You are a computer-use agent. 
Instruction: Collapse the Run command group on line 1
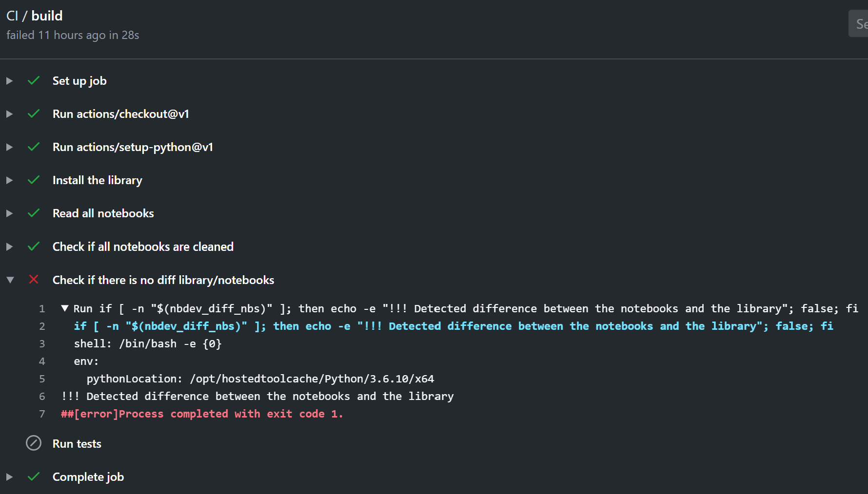click(x=65, y=308)
